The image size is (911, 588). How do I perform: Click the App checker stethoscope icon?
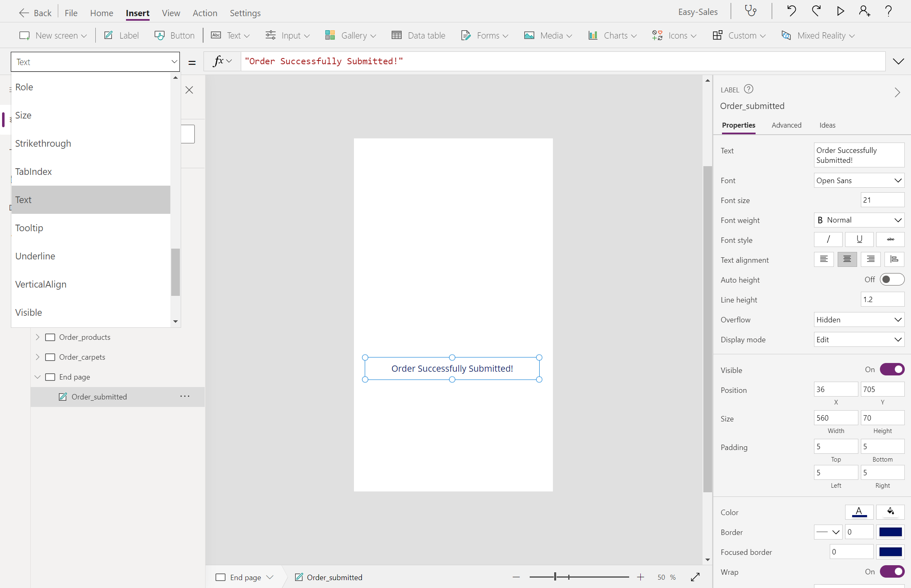751,11
